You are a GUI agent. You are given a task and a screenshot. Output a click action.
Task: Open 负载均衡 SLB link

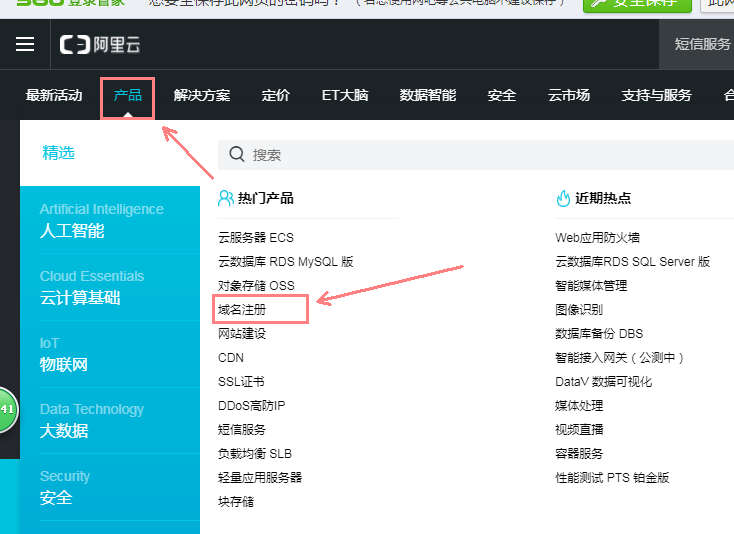(x=255, y=454)
